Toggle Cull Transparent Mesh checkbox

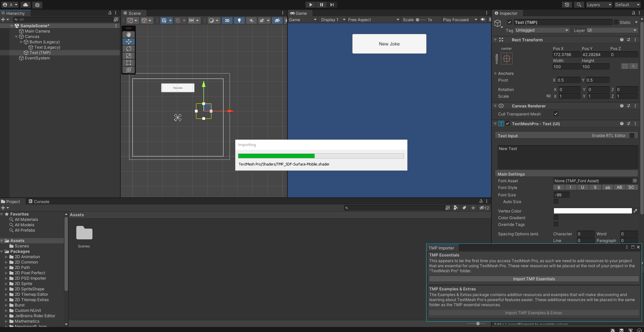click(556, 114)
